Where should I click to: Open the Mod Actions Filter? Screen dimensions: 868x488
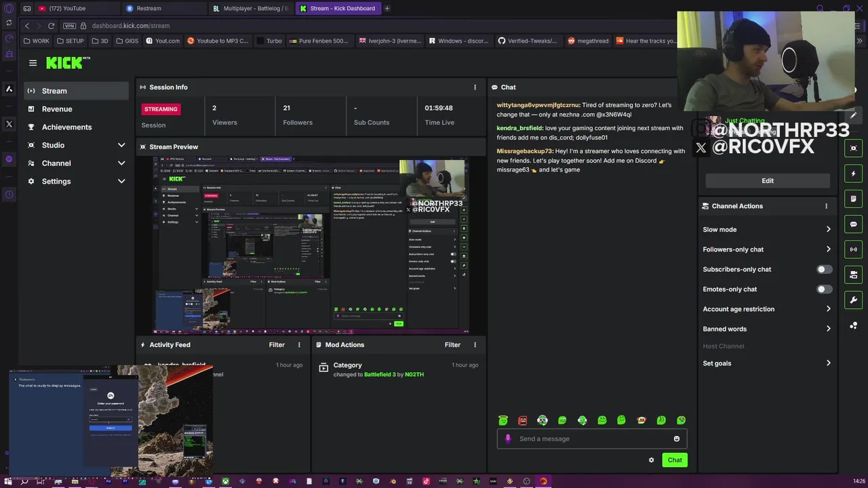coord(452,344)
